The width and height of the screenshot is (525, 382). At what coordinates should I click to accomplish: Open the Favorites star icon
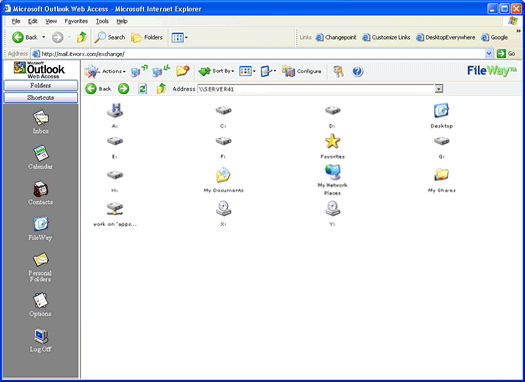tap(332, 141)
